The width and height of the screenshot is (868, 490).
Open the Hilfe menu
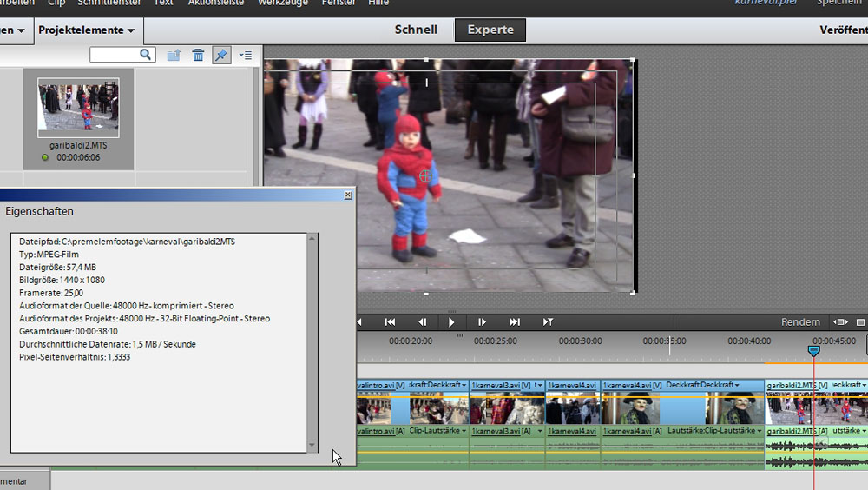(378, 3)
